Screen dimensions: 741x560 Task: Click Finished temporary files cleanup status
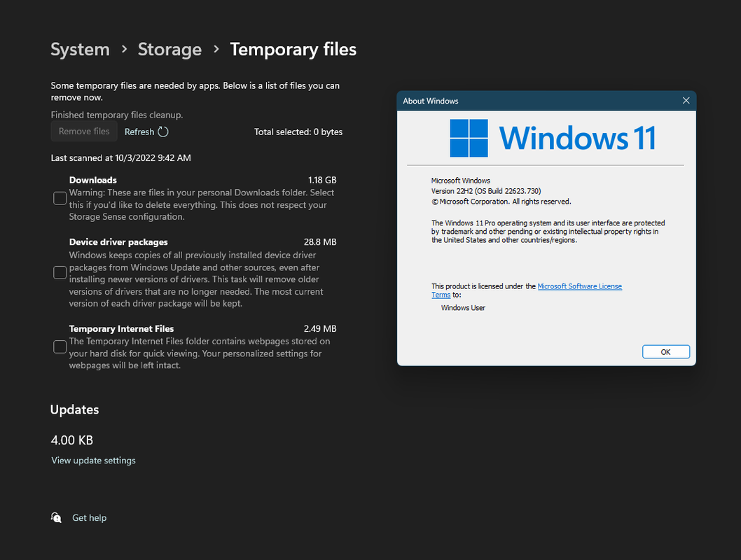coord(117,115)
